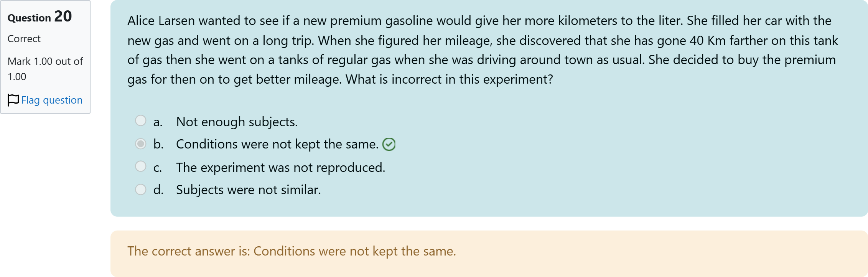Click the Question 20 heading
Viewport: 868px width, 277px height.
click(x=40, y=17)
